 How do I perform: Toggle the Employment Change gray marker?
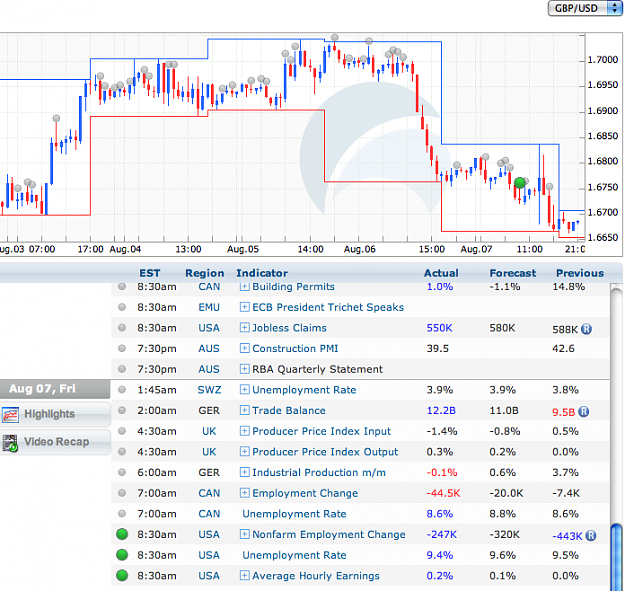pos(122,493)
